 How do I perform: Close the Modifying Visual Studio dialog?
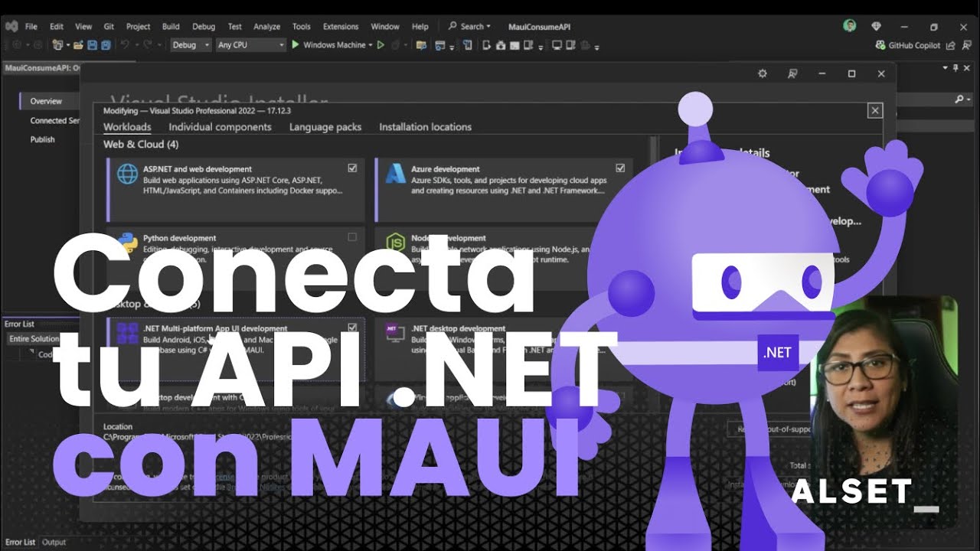pyautogui.click(x=875, y=111)
